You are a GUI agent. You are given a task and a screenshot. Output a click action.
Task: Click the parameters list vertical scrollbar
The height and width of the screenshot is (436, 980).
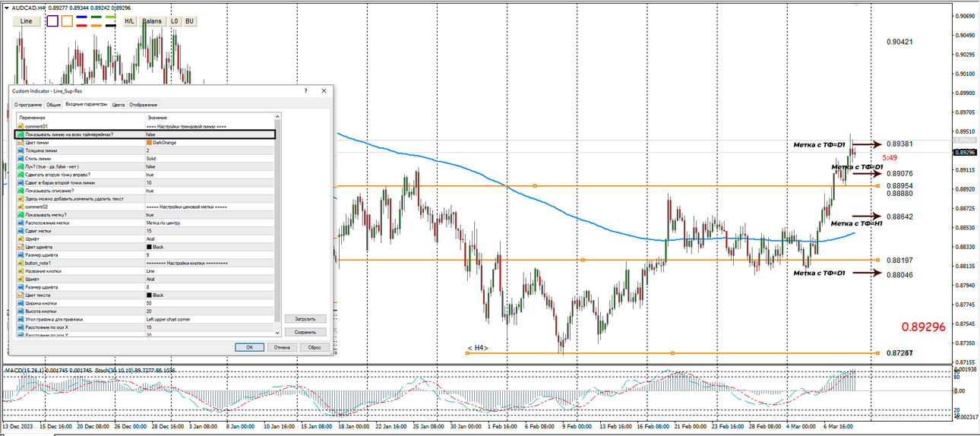coord(277,225)
